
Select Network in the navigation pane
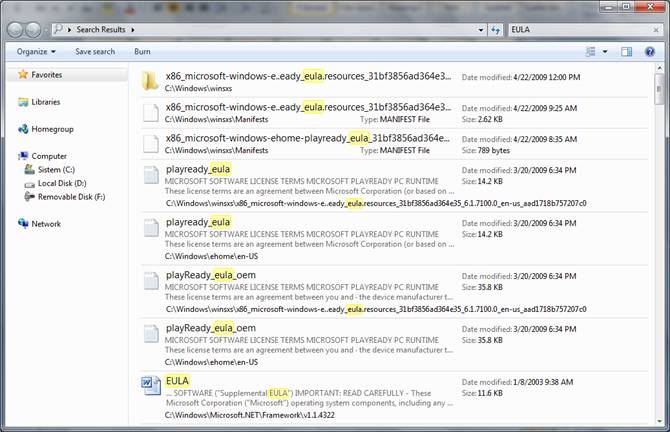click(46, 224)
